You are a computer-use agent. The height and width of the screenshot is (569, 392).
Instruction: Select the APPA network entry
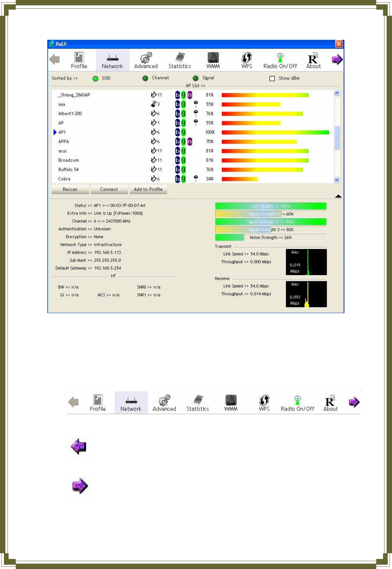(193, 142)
